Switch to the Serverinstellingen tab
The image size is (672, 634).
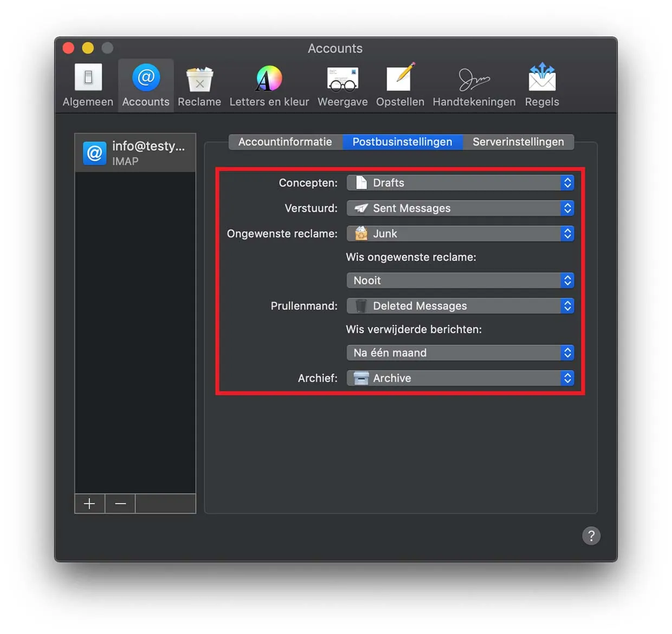[518, 142]
